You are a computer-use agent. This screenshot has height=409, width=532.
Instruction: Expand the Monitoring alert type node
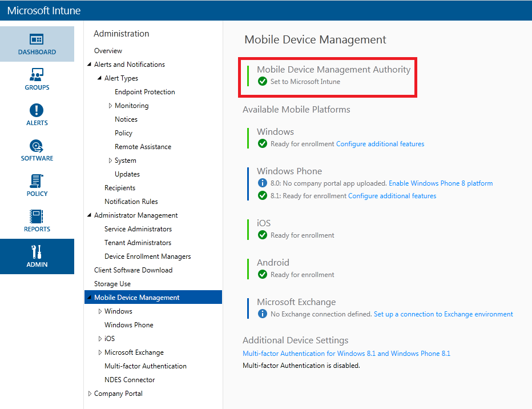[110, 106]
